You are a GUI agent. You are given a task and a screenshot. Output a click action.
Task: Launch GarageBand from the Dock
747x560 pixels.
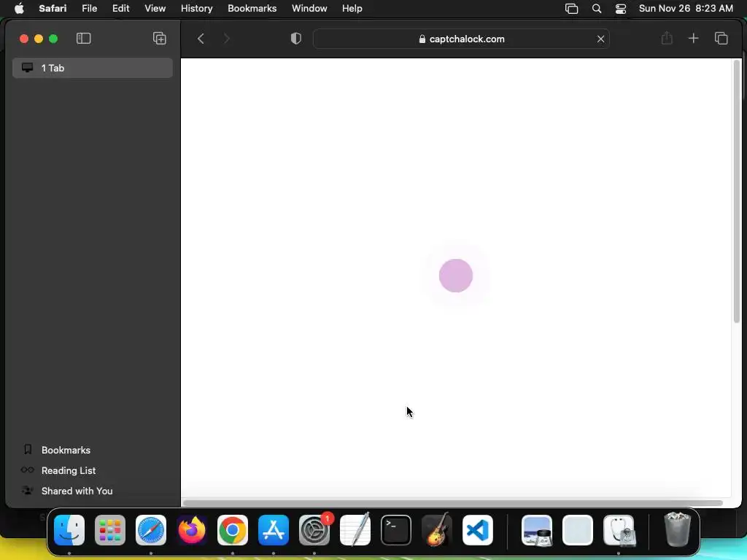(x=437, y=530)
